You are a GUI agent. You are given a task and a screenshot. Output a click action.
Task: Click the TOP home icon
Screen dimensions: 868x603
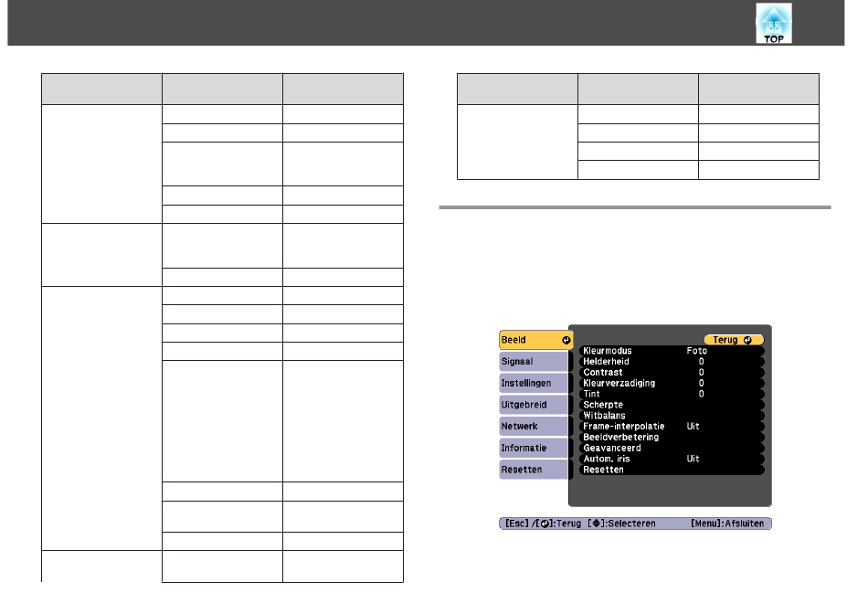pyautogui.click(x=773, y=23)
